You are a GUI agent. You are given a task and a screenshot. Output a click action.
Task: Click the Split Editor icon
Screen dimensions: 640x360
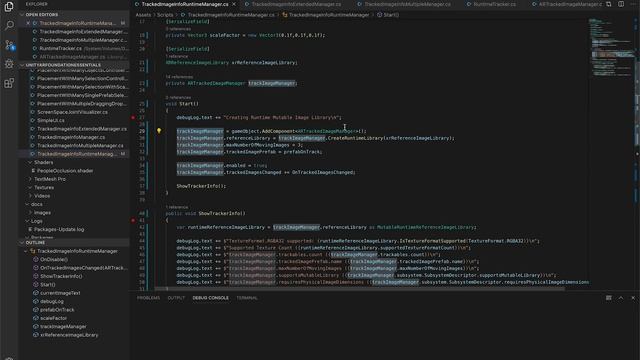pyautogui.click(x=621, y=4)
